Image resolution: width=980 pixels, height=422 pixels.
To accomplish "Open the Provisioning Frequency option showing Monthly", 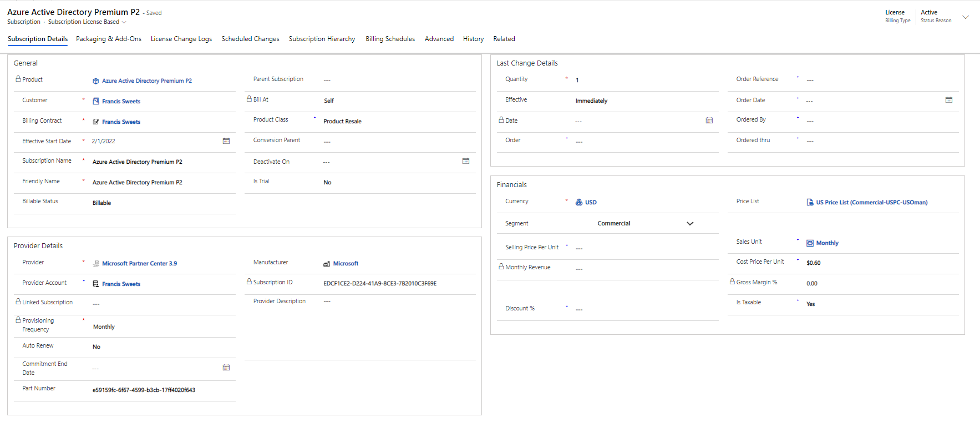I will [104, 327].
